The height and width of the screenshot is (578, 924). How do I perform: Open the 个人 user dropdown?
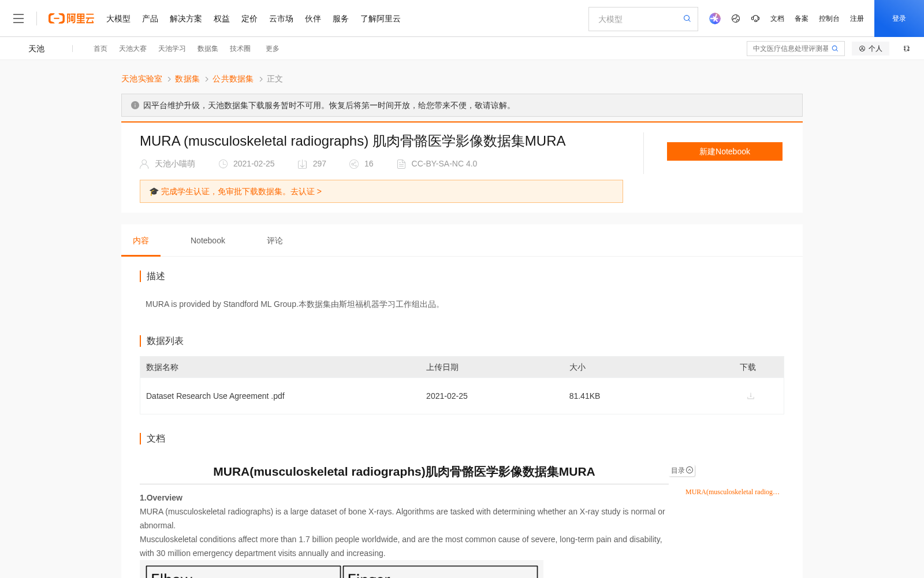click(870, 49)
